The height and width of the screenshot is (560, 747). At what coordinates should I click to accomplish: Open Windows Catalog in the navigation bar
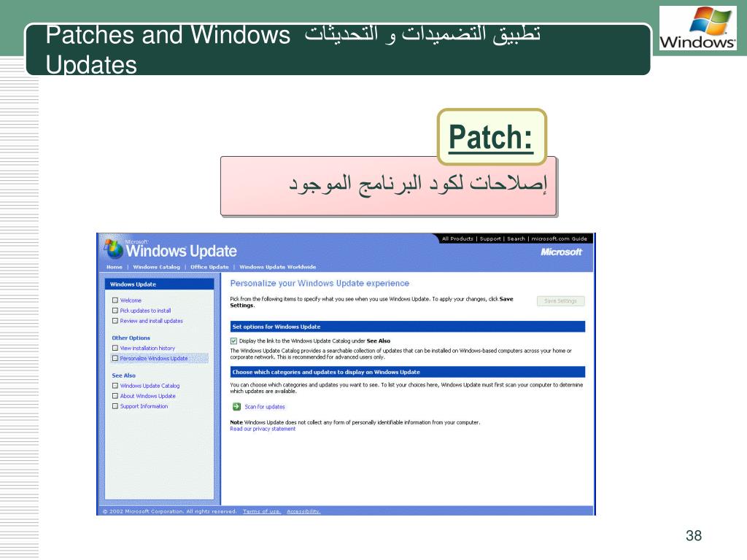click(156, 267)
